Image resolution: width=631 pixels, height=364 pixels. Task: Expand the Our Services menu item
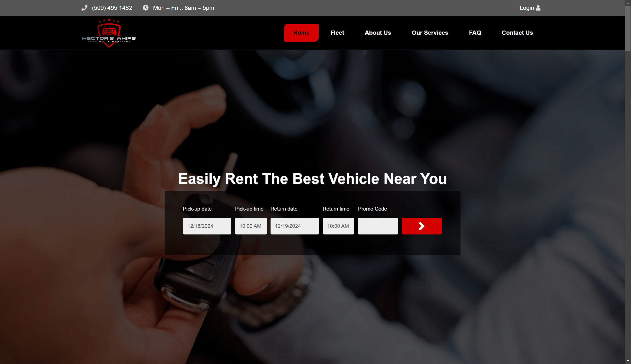tap(430, 33)
